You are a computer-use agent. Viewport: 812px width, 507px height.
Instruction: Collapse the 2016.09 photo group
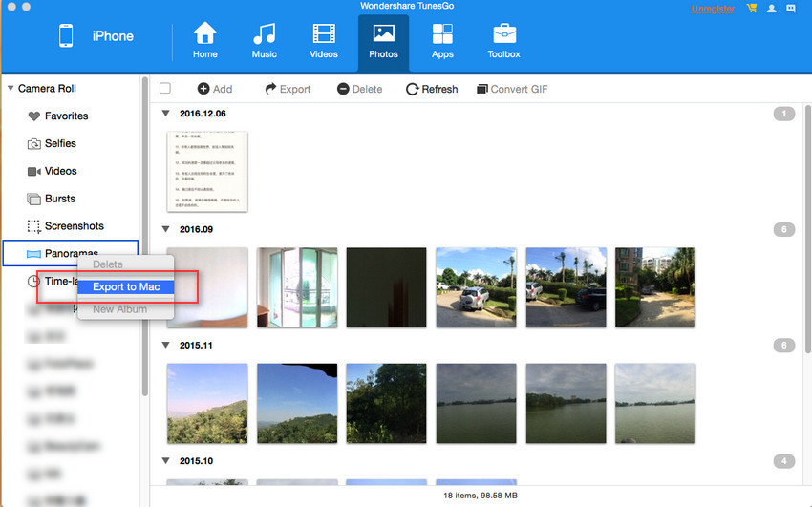pos(166,229)
